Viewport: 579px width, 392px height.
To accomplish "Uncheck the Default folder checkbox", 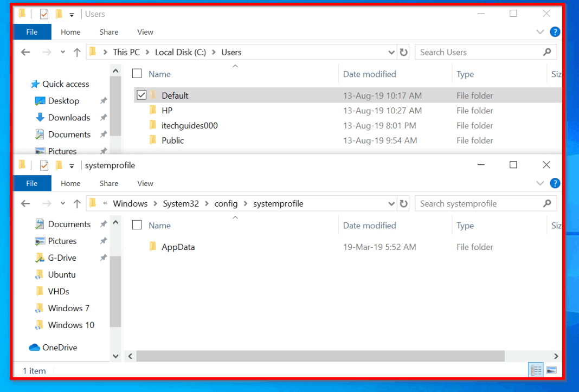I will [x=141, y=95].
